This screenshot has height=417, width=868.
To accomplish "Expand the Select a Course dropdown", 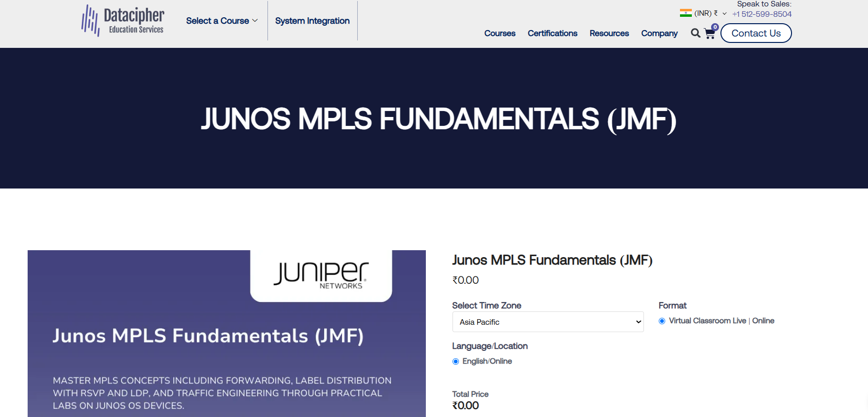I will [222, 21].
